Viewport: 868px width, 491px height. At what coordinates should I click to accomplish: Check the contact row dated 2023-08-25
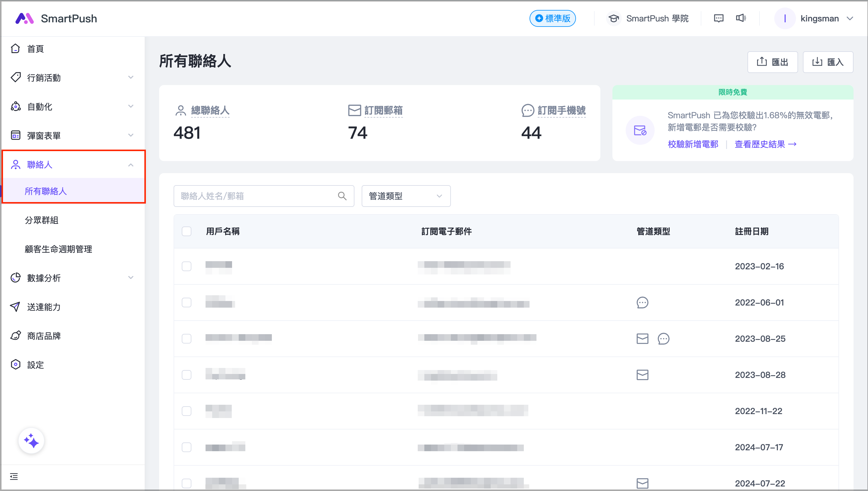coord(186,339)
